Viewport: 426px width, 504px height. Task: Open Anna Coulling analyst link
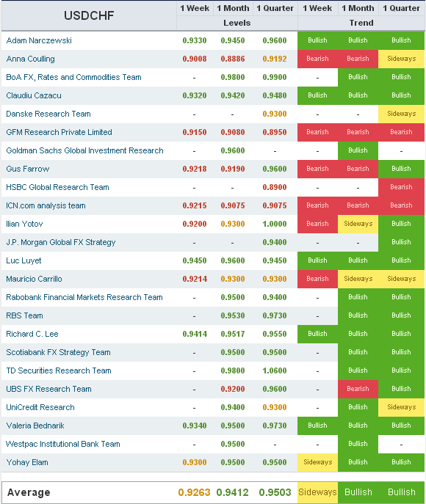click(x=31, y=59)
